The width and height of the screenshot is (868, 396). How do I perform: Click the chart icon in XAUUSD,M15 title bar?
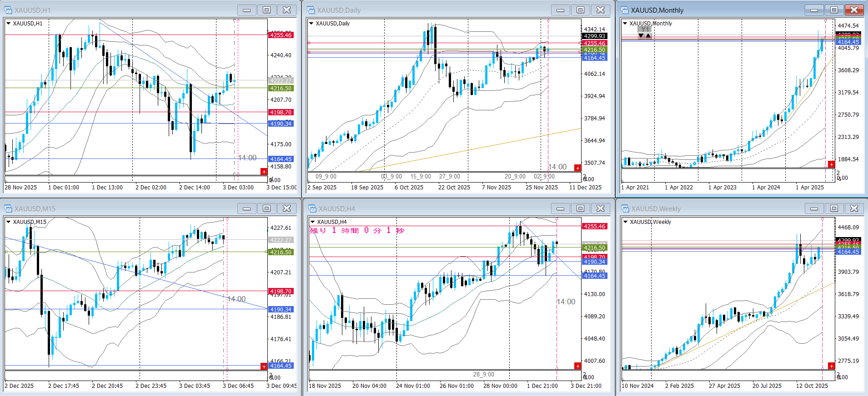point(8,208)
